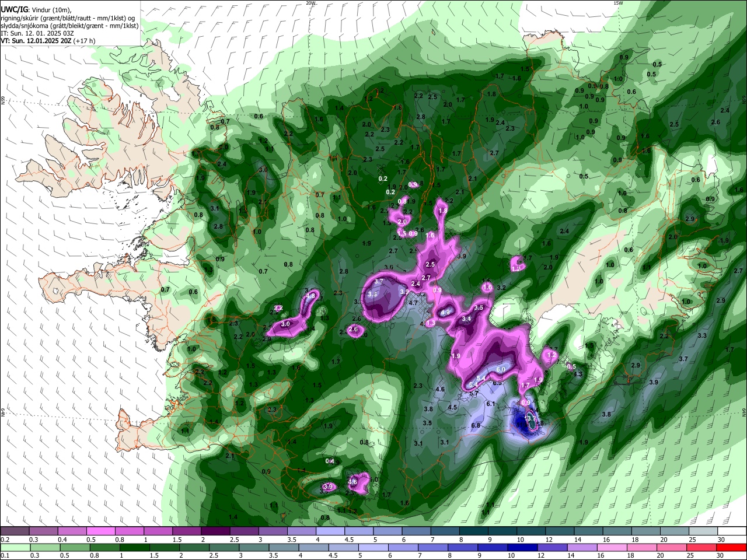Pick the 'slydda/snjókoma' legend description line
Viewport: 747px width, 560px height.
point(69,26)
